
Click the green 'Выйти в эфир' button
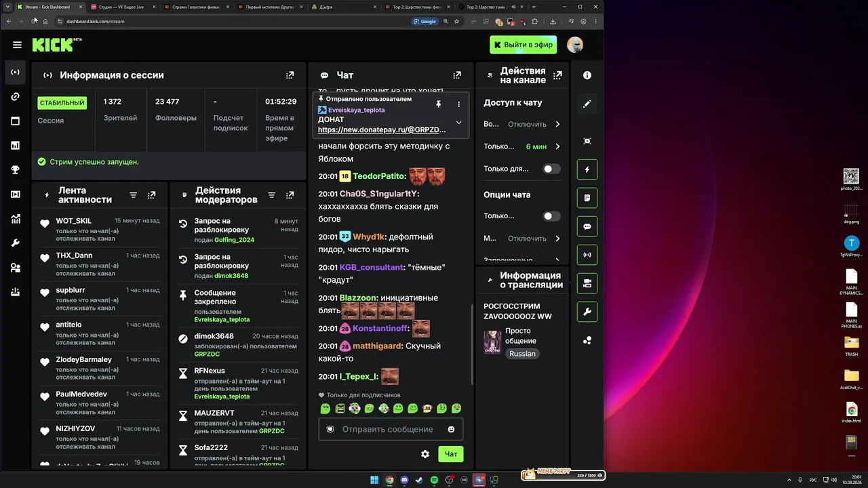click(x=524, y=45)
